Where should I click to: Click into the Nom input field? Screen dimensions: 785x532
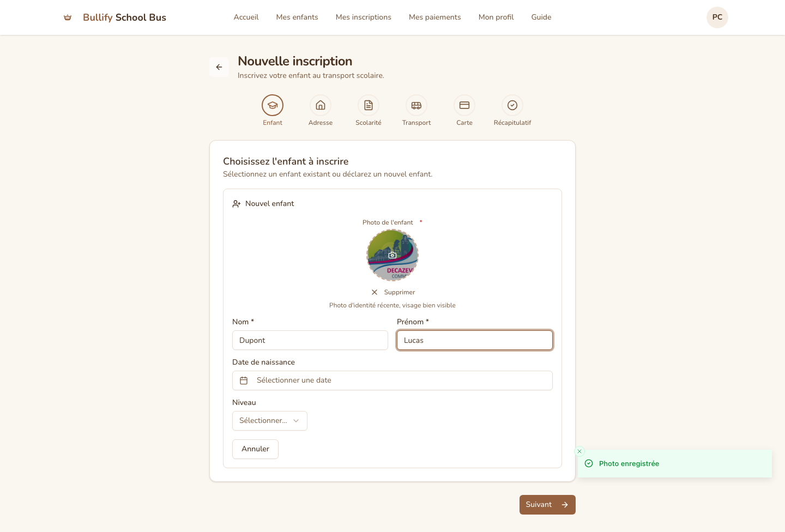310,340
